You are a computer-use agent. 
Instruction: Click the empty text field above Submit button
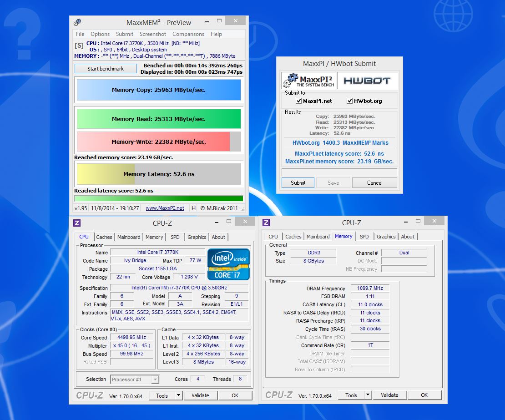pyautogui.click(x=339, y=172)
